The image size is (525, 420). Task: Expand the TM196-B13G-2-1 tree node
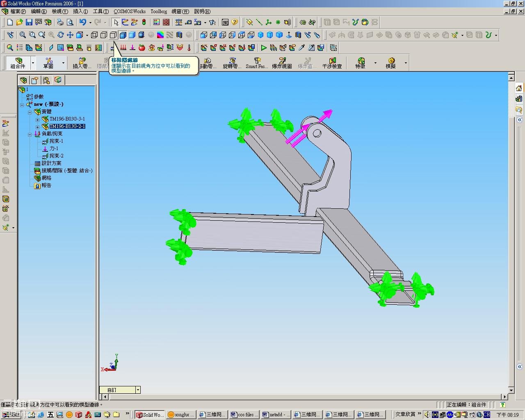[37, 127]
